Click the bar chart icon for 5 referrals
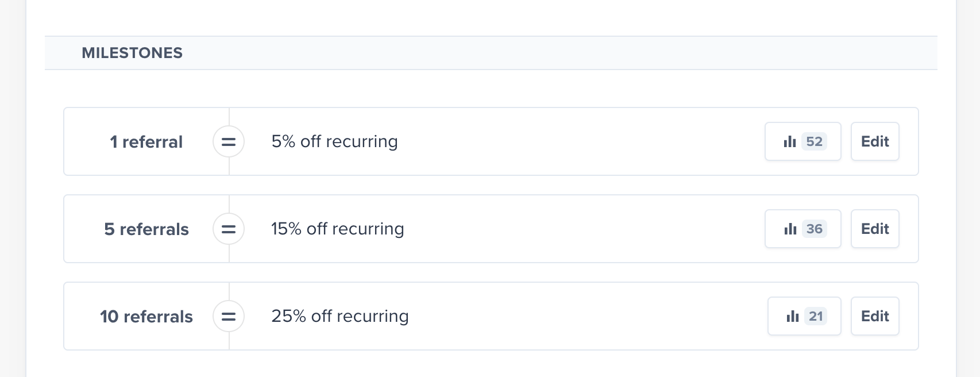This screenshot has width=980, height=377. 790,229
